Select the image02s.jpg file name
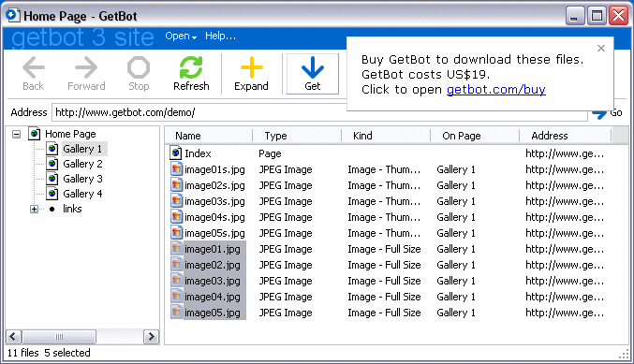 point(214,185)
